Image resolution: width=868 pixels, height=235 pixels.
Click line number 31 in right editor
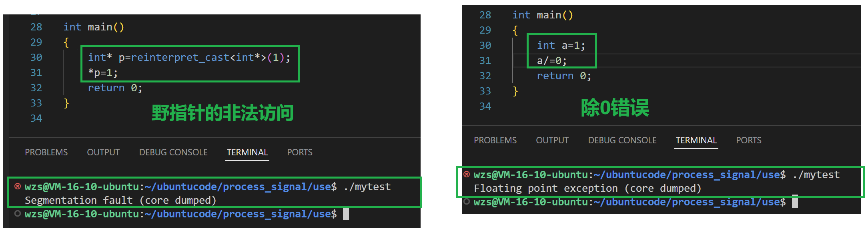coord(485,61)
